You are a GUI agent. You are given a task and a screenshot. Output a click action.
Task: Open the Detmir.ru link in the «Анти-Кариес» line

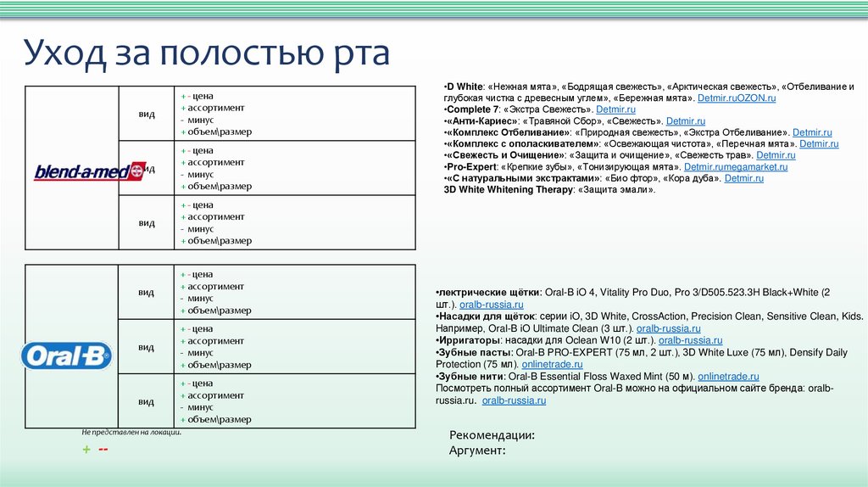click(685, 121)
